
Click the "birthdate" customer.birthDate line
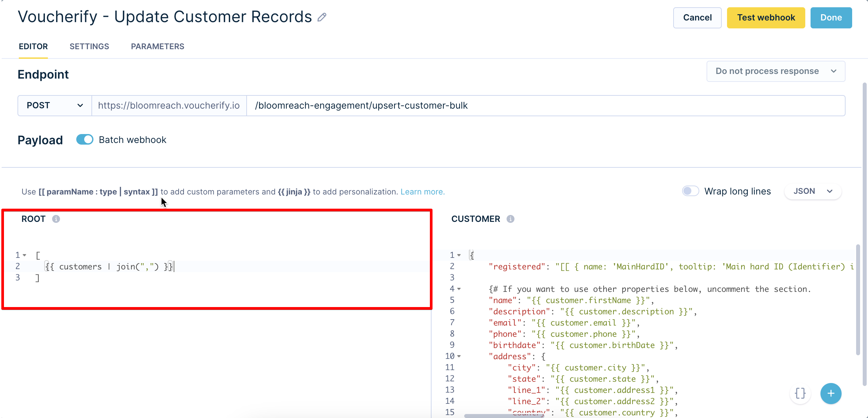click(x=583, y=345)
